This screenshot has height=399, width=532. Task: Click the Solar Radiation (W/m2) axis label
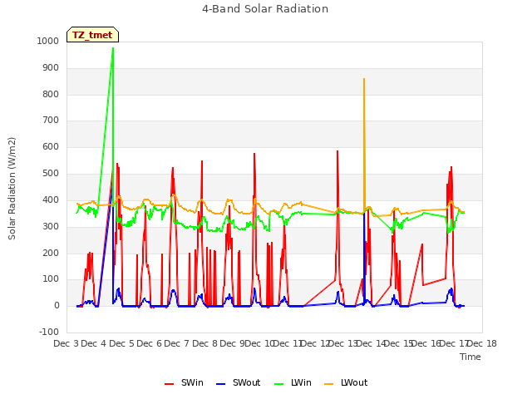click(12, 189)
